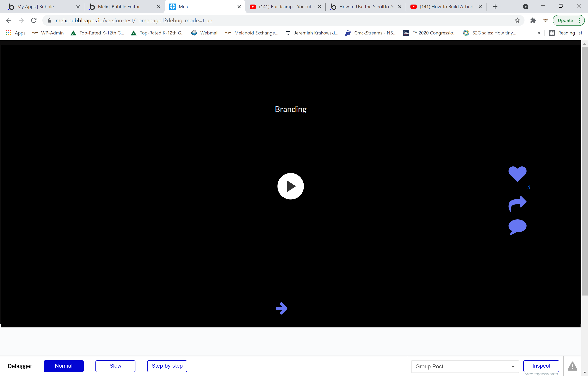Image resolution: width=588 pixels, height=376 pixels.
Task: Open the Reading list
Action: 565,33
